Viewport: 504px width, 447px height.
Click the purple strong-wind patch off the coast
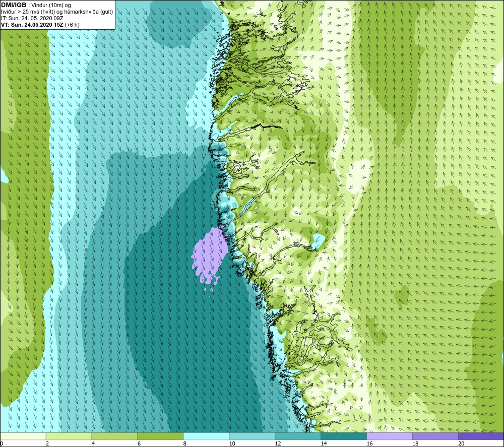pos(210,256)
